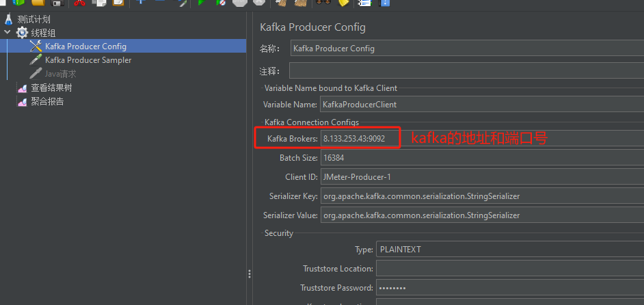Screen dimensions: 644x305
Task: Click the Serializer Value field
Action: click(482, 215)
